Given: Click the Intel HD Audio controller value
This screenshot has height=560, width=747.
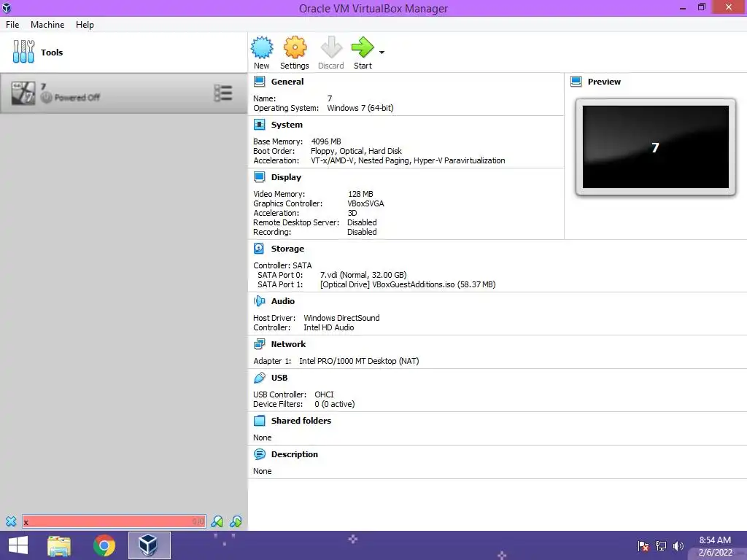Looking at the screenshot, I should pos(329,327).
